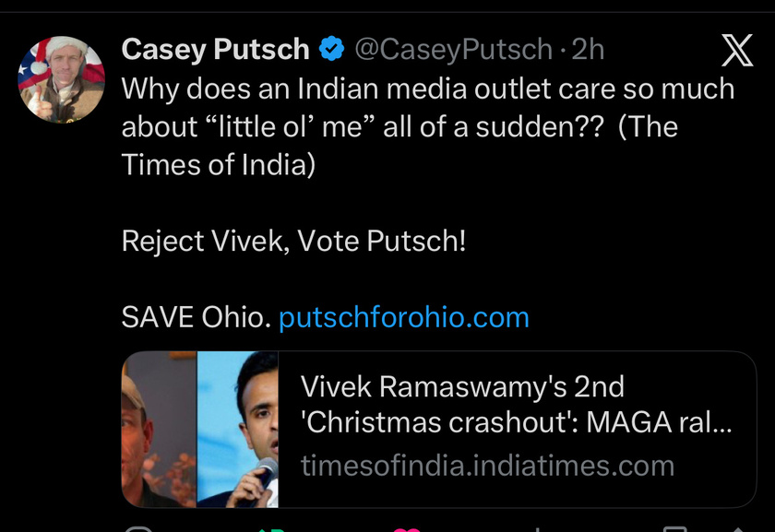Click the card photo of man in cap

pyautogui.click(x=159, y=430)
